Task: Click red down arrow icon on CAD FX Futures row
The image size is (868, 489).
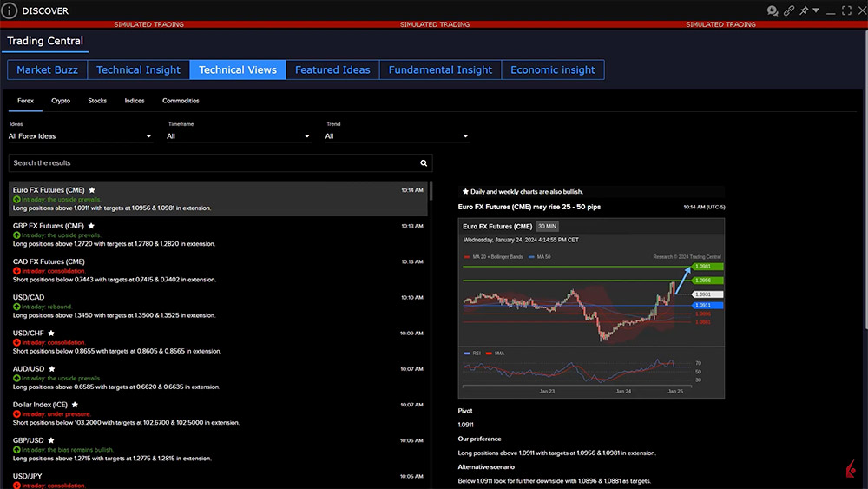Action: (x=16, y=271)
